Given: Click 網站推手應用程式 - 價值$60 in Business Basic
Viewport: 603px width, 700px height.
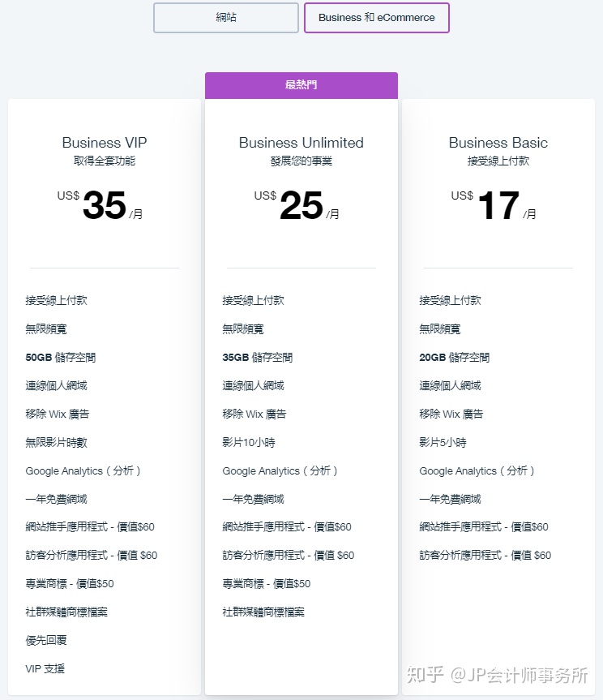Looking at the screenshot, I should 484,527.
